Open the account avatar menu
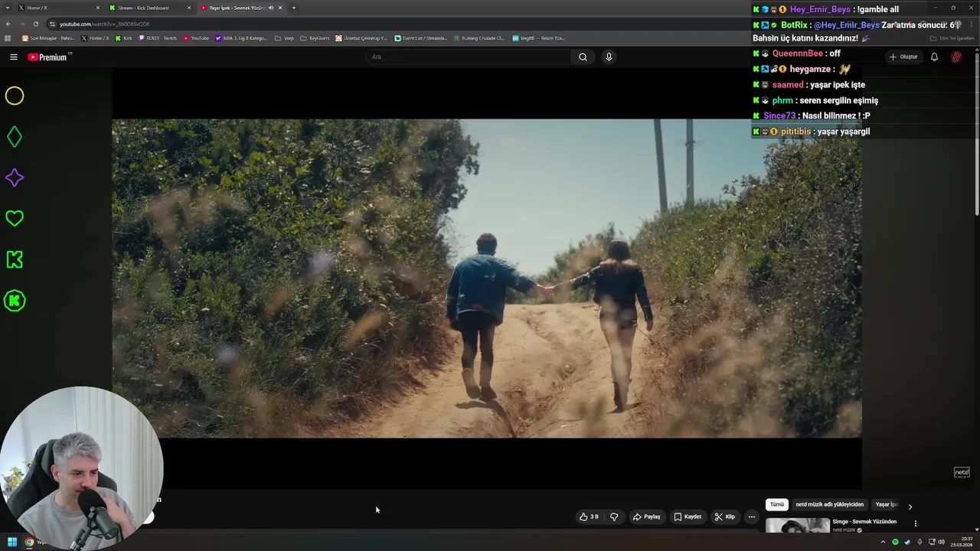980x551 pixels. click(x=956, y=57)
